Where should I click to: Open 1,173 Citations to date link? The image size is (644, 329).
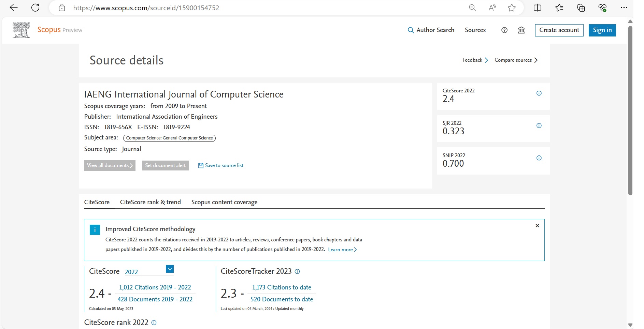(x=282, y=287)
